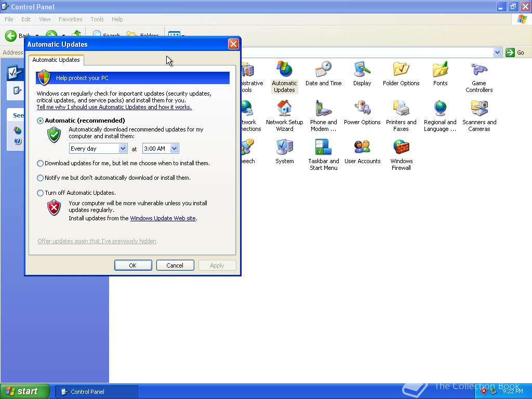
Task: Minimize the Control Panel window
Action: (x=501, y=6)
